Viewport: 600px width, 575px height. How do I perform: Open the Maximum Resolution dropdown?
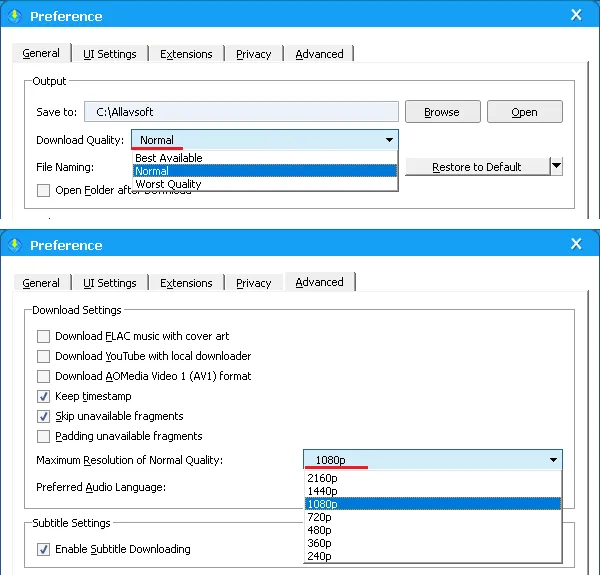click(x=553, y=460)
